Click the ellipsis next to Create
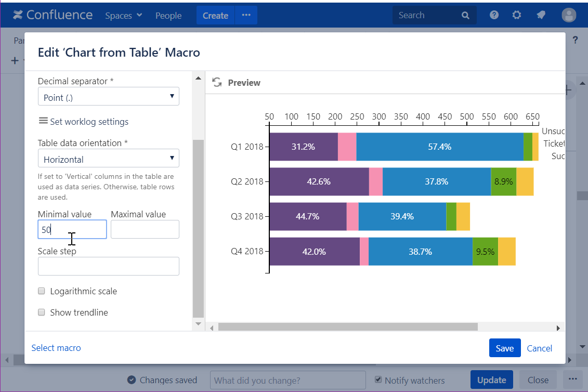Screen dimensions: 588x392 [246, 16]
